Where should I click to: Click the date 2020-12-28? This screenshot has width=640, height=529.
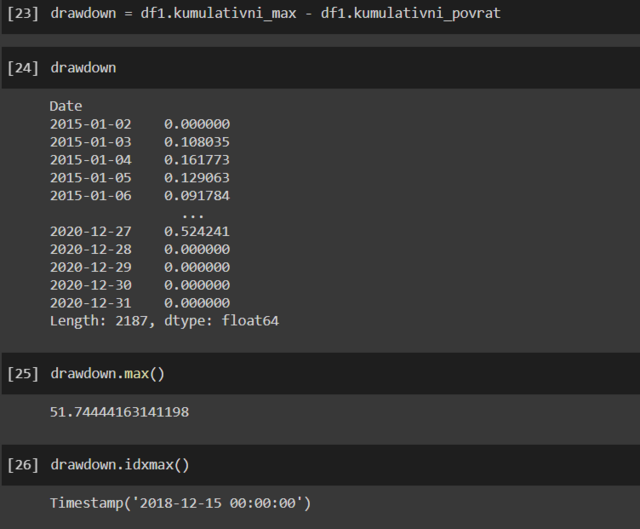click(x=91, y=249)
